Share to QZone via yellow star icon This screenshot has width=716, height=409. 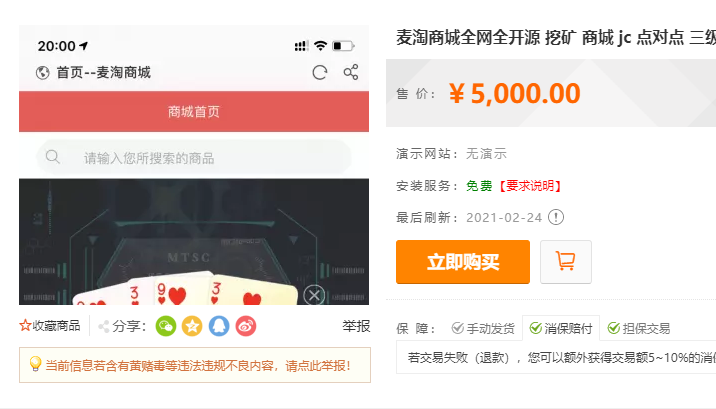pos(192,326)
